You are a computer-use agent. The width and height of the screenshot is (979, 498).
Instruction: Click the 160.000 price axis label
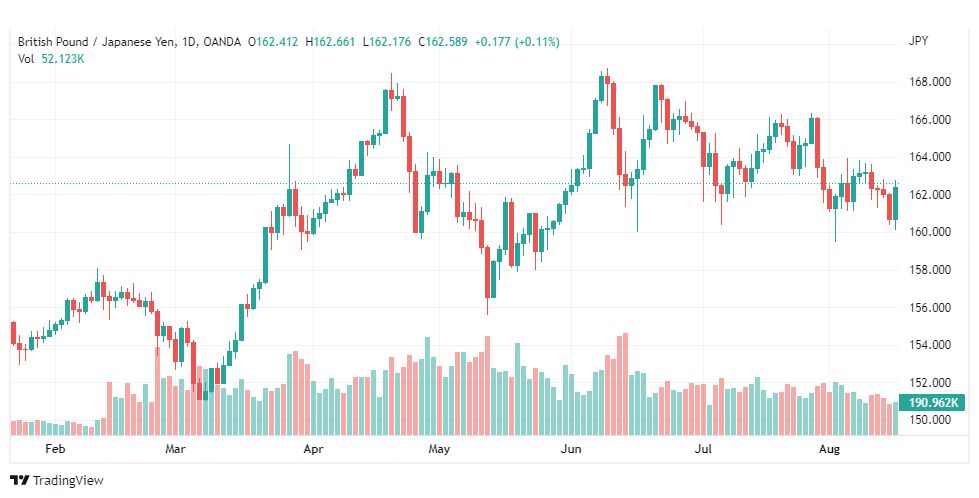[x=930, y=232]
